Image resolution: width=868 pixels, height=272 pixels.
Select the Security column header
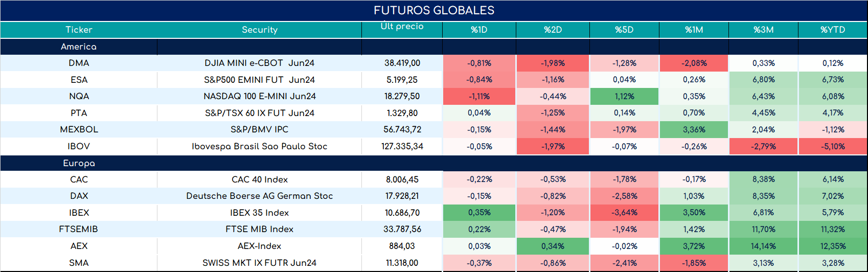point(259,30)
